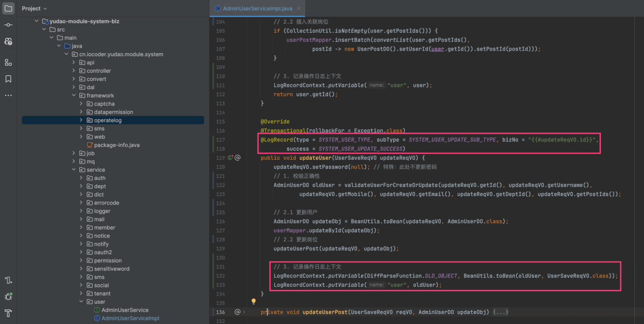Close the AdminUserServiceImpl.java tab
This screenshot has width=644, height=324.
tap(299, 8)
